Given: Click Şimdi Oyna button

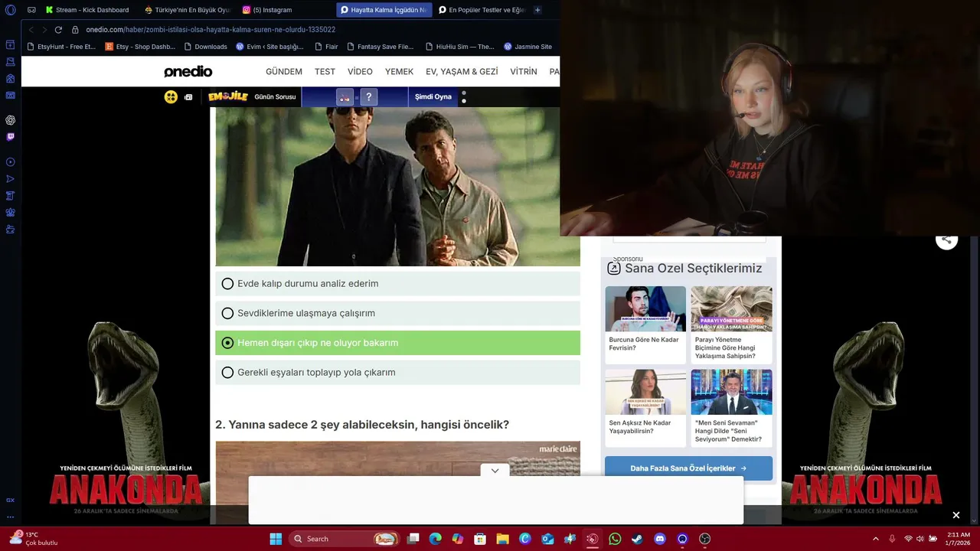Looking at the screenshot, I should [433, 96].
